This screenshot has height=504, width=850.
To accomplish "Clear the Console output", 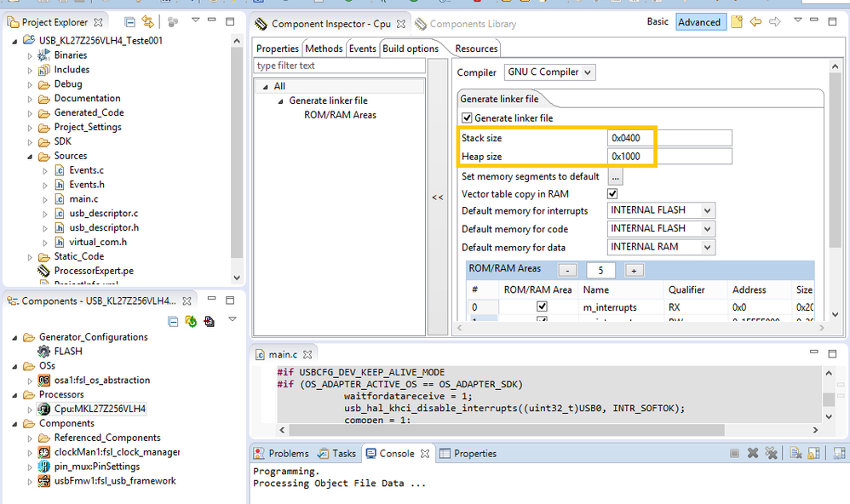I will click(x=795, y=453).
